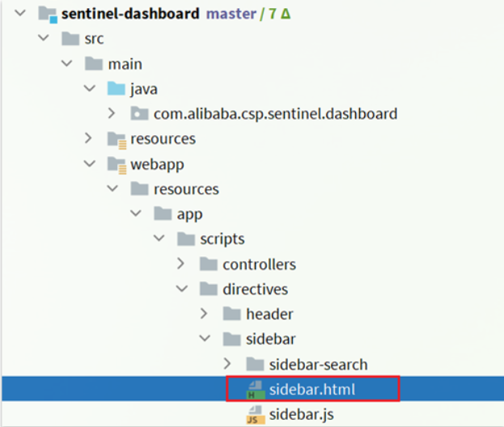
Task: Click the sidebar-search folder icon
Action: pyautogui.click(x=255, y=364)
